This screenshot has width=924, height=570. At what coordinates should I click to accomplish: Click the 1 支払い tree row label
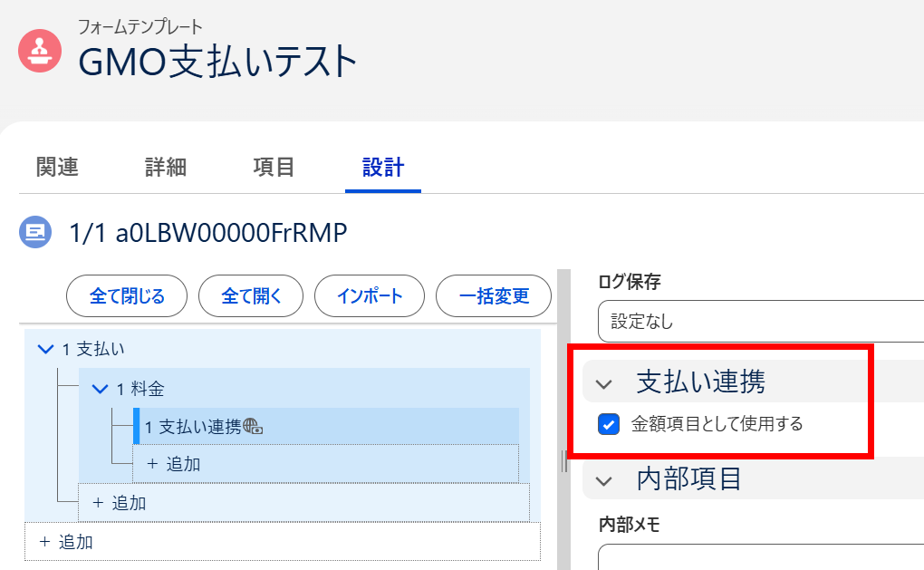pyautogui.click(x=93, y=349)
